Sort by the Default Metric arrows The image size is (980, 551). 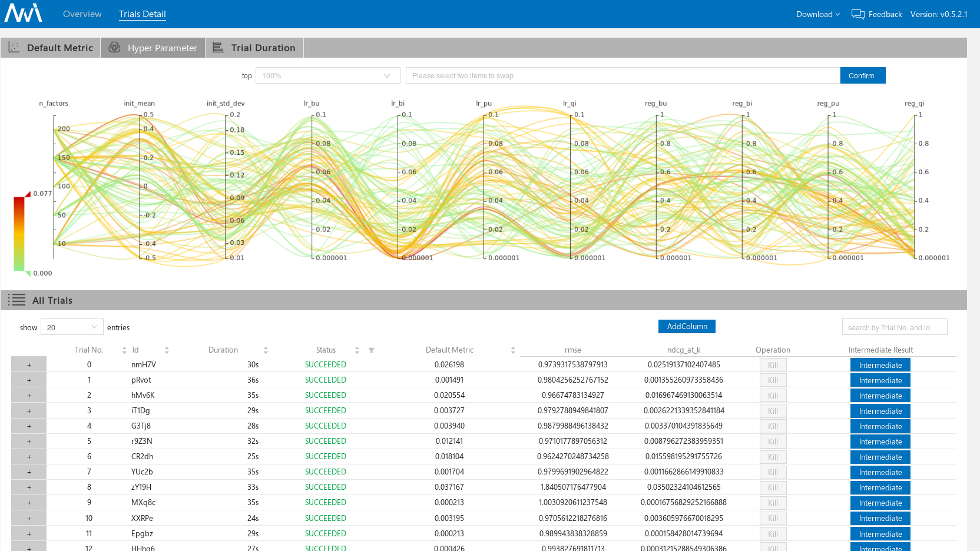(x=513, y=350)
